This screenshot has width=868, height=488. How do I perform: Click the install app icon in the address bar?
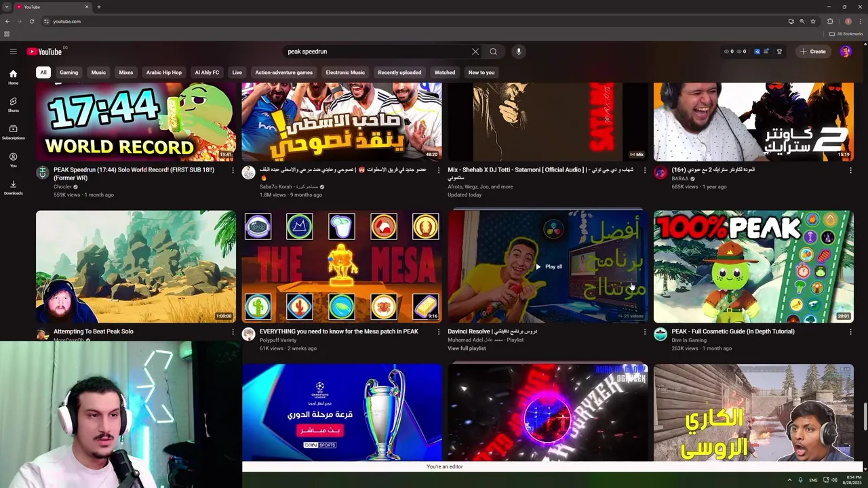(791, 21)
